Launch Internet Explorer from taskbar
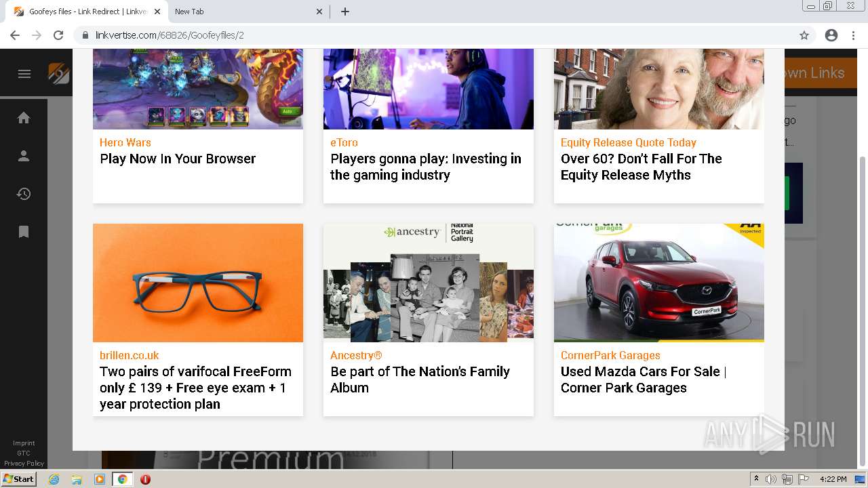Viewport: 868px width, 488px height. 54,479
